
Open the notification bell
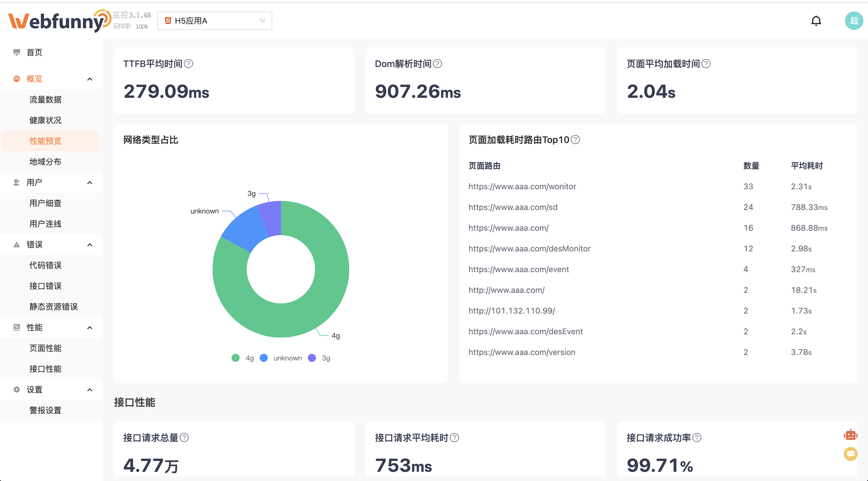tap(816, 21)
